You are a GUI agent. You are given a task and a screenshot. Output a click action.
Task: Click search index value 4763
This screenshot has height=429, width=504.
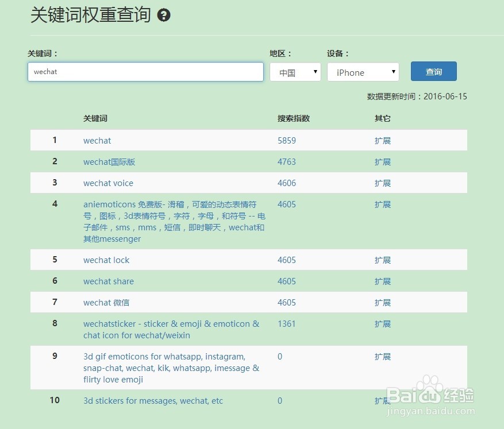[x=287, y=162]
